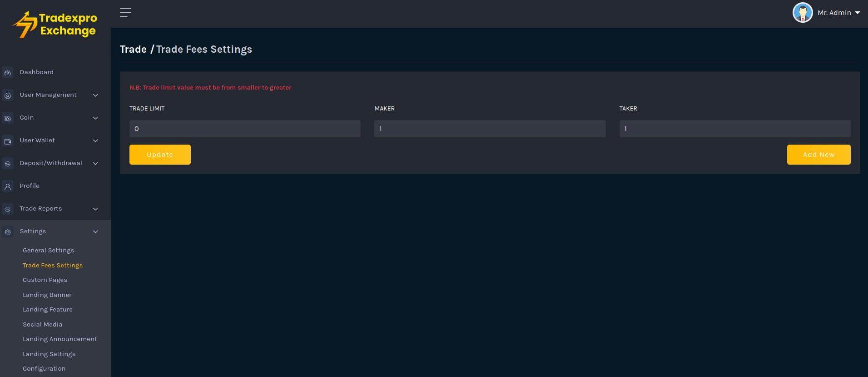Expand the User Management chevron
The height and width of the screenshot is (377, 868).
[x=95, y=95]
